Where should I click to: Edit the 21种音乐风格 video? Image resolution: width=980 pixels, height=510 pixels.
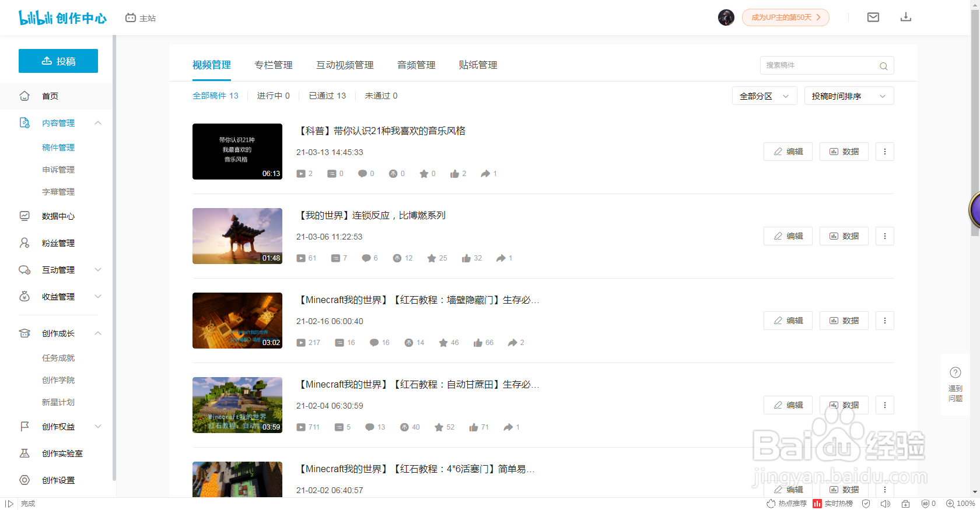(788, 152)
